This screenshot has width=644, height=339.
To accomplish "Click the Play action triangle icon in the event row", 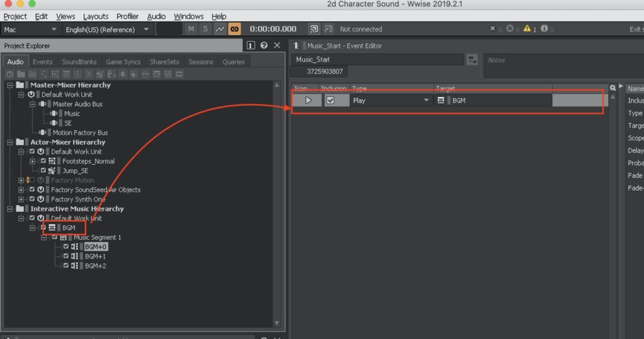I will [308, 100].
